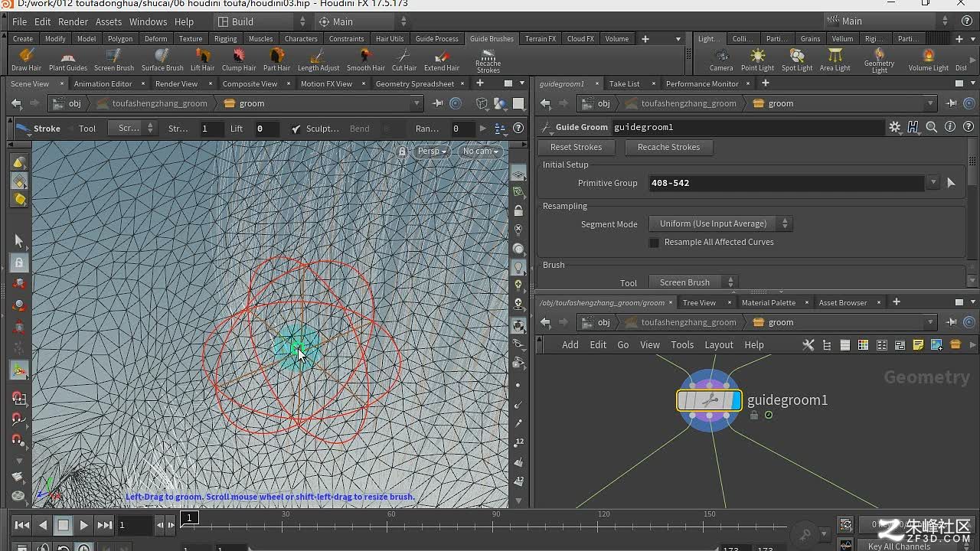The image size is (980, 551).
Task: Expand Scene View path bar dropdown
Action: click(417, 103)
